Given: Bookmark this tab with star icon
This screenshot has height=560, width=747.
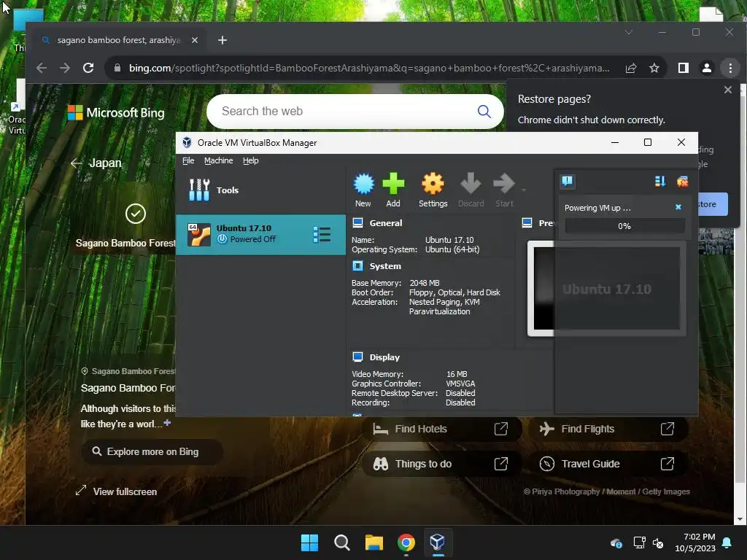Looking at the screenshot, I should 654,68.
